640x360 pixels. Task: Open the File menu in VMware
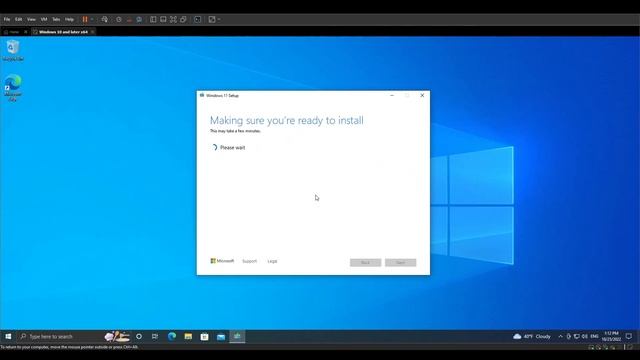click(x=7, y=19)
